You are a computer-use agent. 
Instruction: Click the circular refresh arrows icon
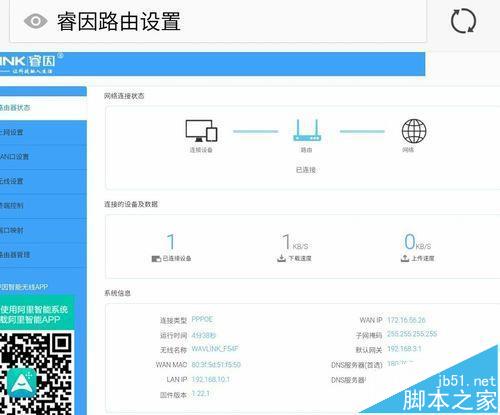click(463, 21)
